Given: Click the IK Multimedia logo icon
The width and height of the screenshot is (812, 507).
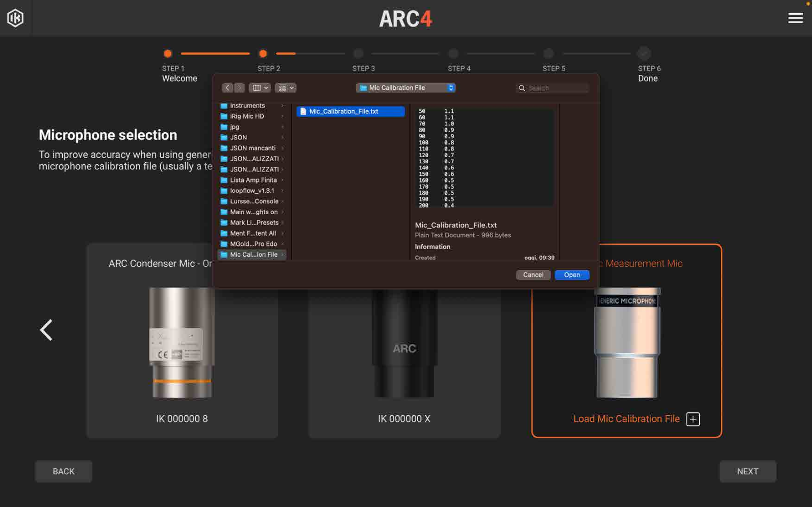Looking at the screenshot, I should point(15,18).
